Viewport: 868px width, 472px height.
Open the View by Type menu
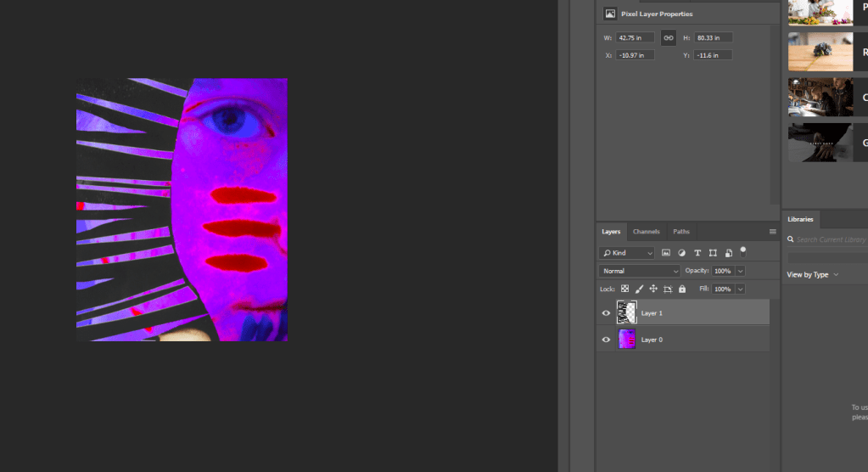point(812,275)
